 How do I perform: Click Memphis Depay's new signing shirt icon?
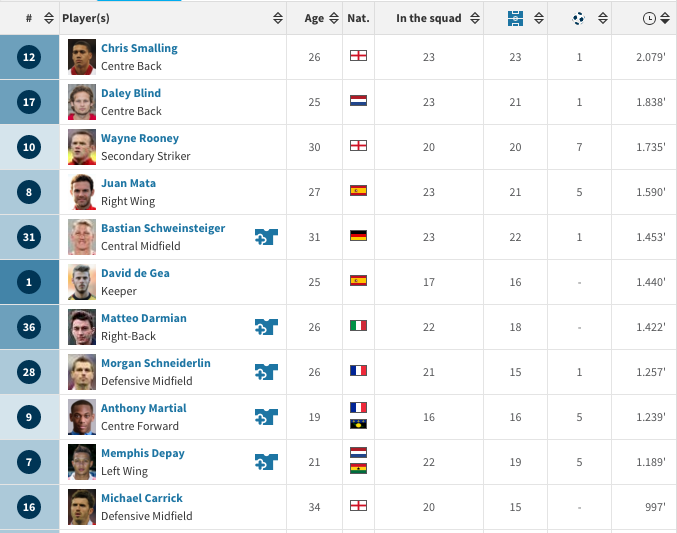[266, 462]
